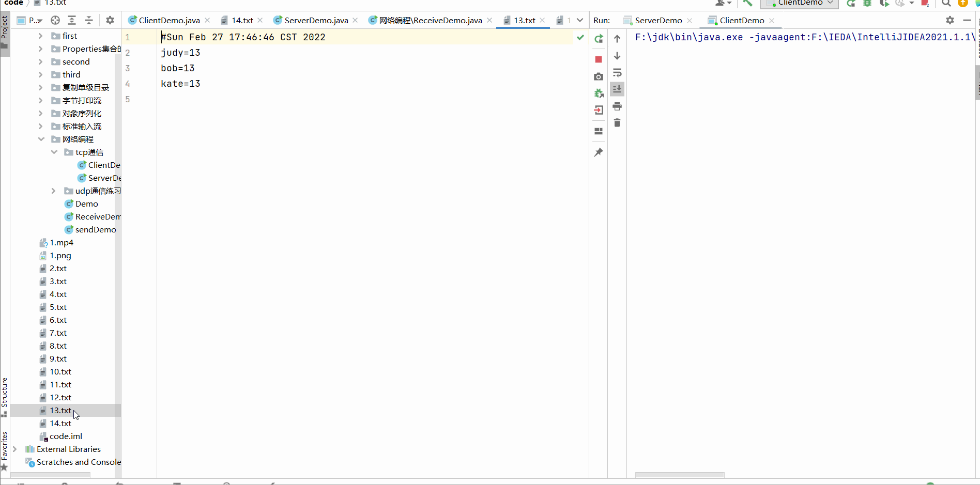Stop processes using top toolbar red square
The width and height of the screenshot is (980, 485).
pyautogui.click(x=925, y=3)
